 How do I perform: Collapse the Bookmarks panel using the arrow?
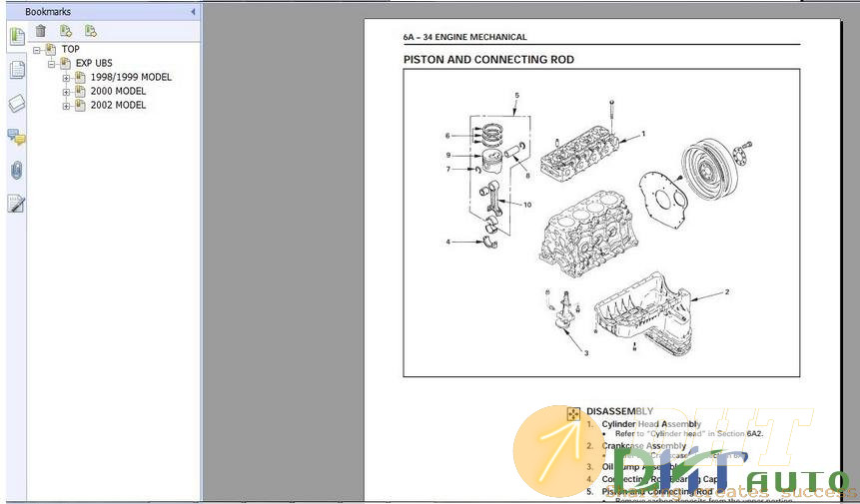193,12
